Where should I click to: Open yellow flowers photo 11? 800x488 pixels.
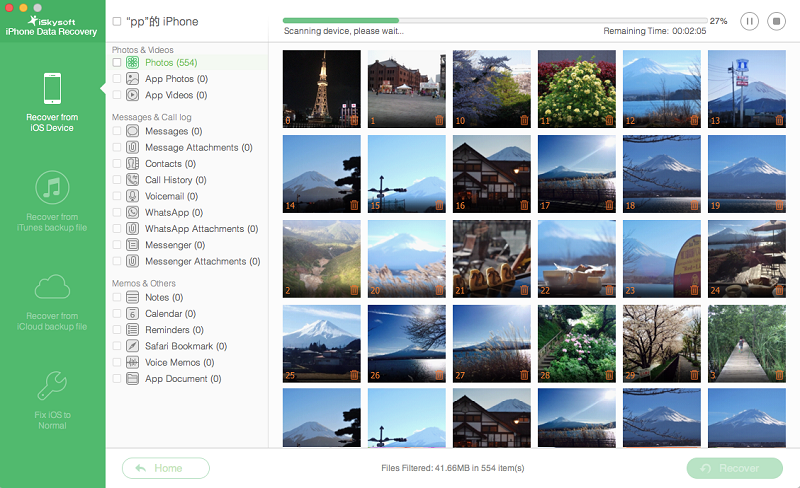click(x=577, y=89)
